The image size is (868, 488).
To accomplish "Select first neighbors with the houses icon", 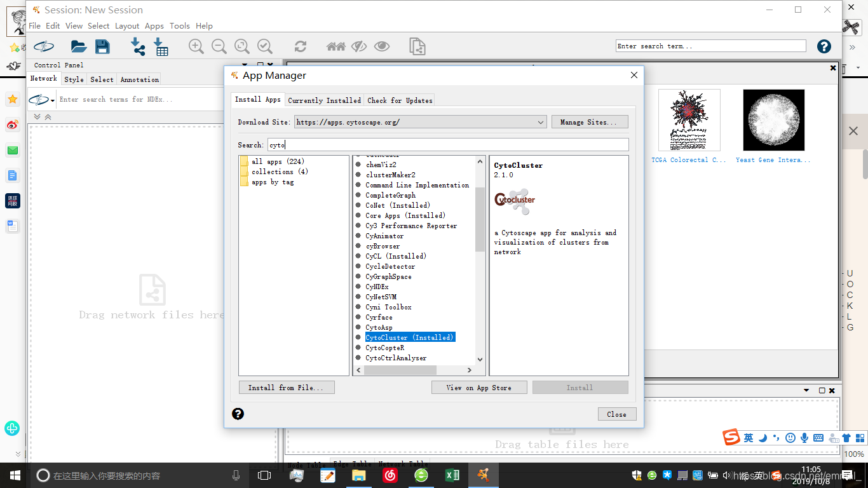I will (x=336, y=46).
